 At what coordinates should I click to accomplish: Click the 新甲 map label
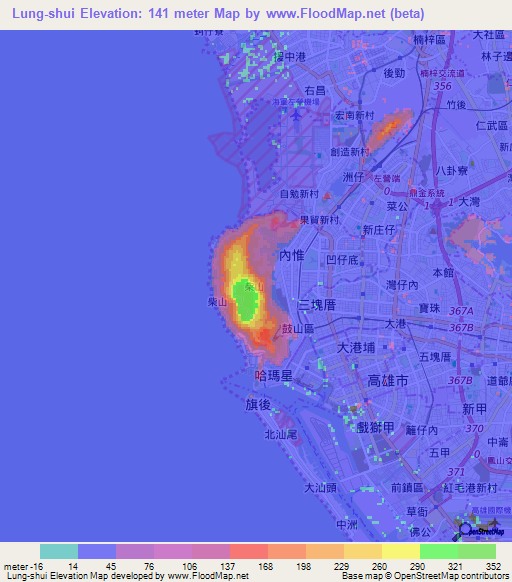[475, 409]
